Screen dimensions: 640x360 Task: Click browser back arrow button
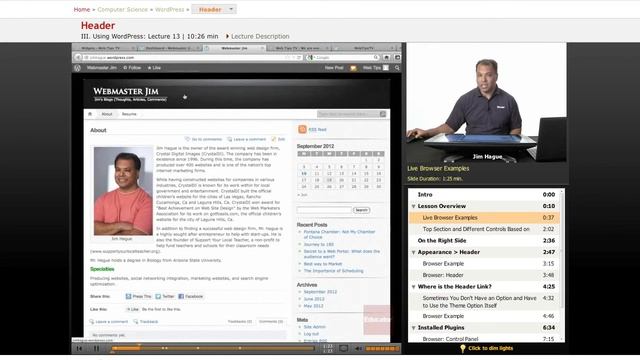coord(78,58)
